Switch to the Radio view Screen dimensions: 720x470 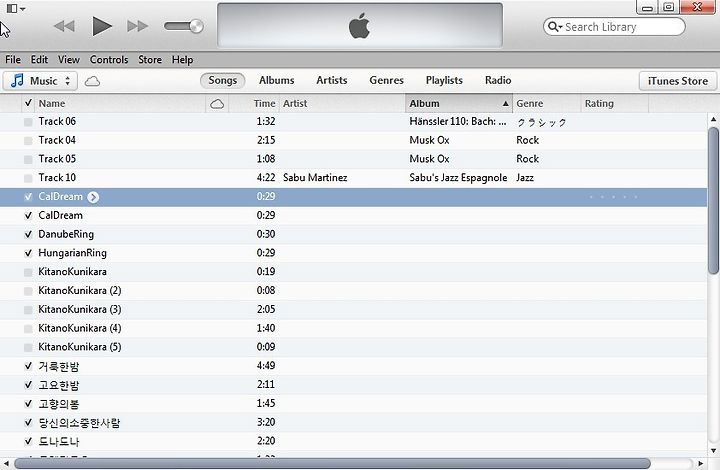498,80
